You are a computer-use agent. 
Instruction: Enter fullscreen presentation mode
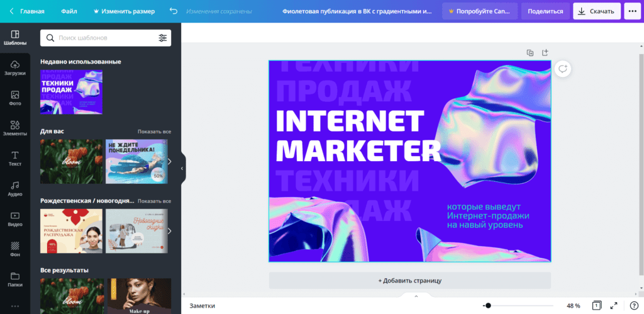point(614,305)
